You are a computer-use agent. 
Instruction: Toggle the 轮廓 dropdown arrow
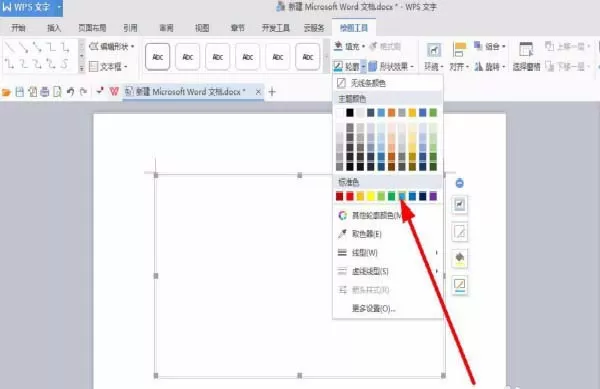[x=363, y=67]
